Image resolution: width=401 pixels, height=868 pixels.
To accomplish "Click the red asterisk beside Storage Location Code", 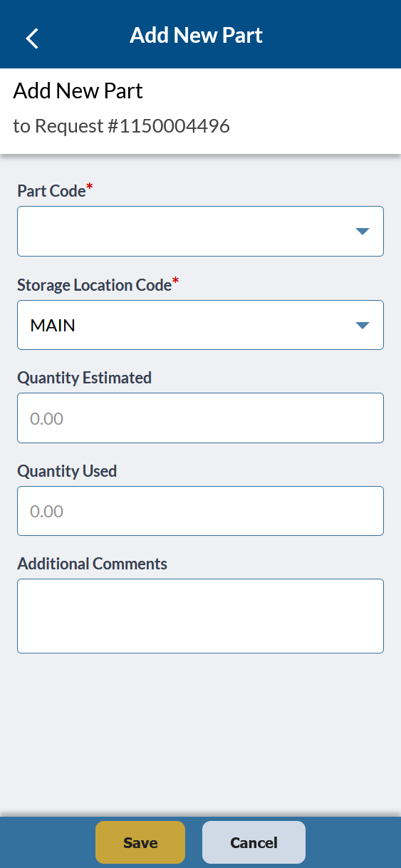I will (x=176, y=281).
